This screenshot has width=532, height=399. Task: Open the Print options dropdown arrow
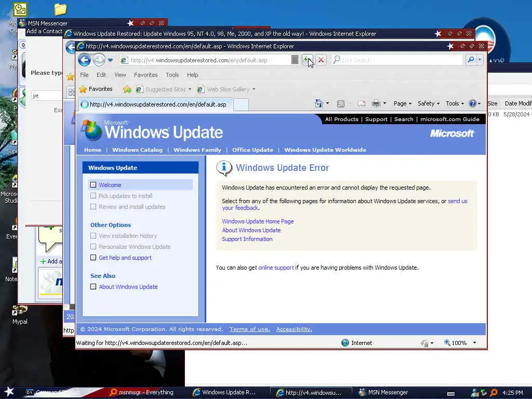(x=384, y=103)
